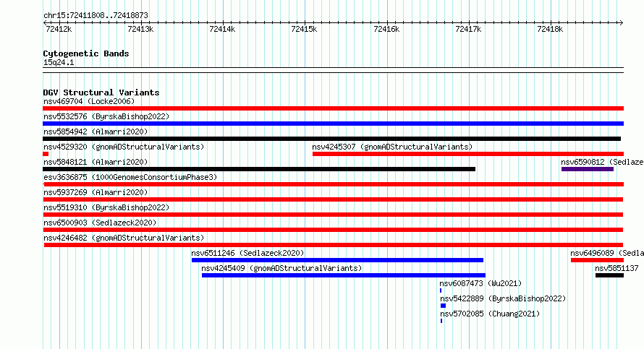The width and height of the screenshot is (644, 349).
Task: Click the blue bar for nsv5532576
Action: tap(333, 124)
